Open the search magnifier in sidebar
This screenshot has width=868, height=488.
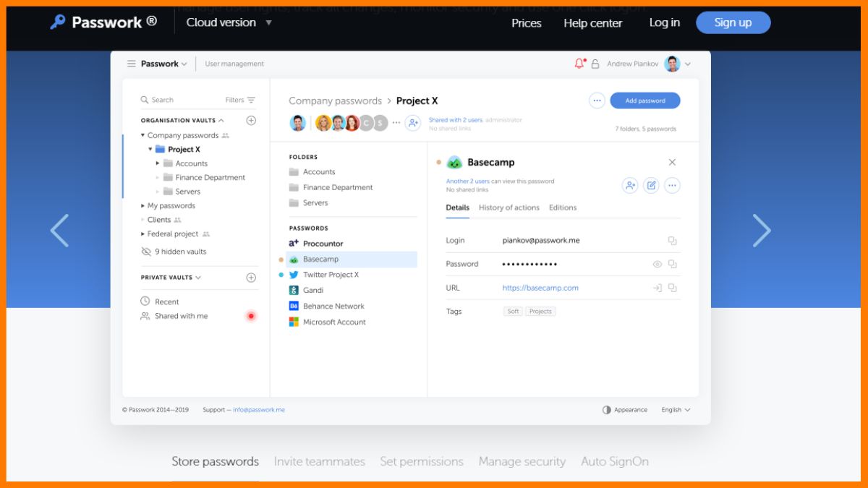(145, 100)
